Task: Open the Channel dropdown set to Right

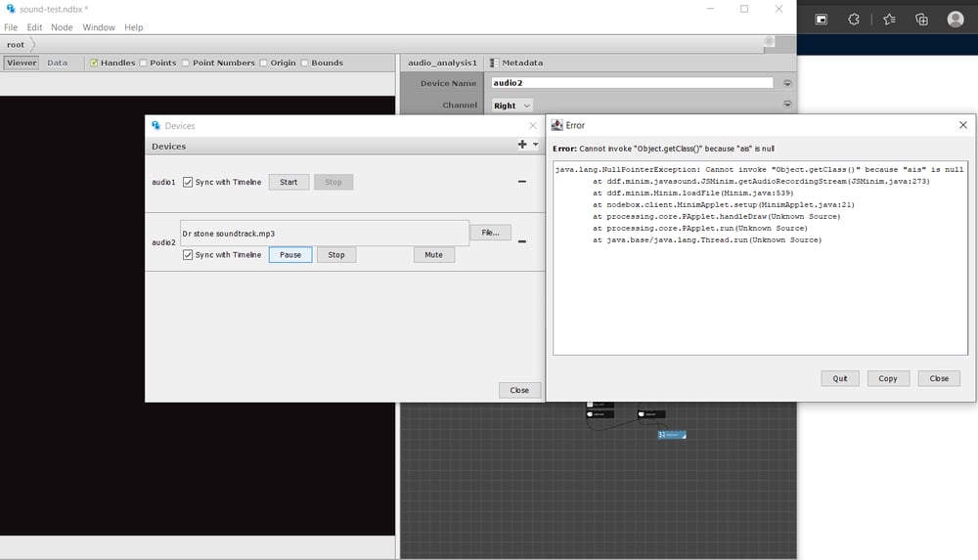Action: click(x=512, y=106)
